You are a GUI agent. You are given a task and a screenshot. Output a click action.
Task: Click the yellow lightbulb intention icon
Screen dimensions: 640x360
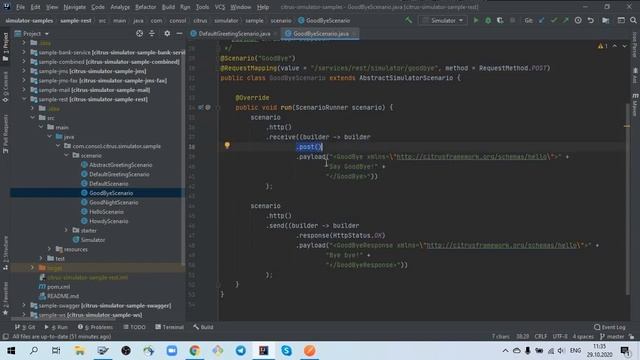[x=227, y=145]
